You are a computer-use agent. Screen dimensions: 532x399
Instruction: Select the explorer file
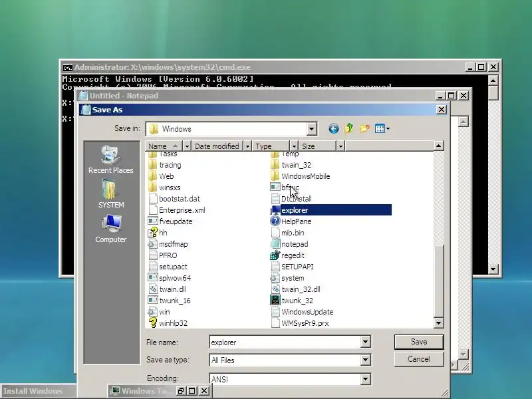[x=331, y=210]
